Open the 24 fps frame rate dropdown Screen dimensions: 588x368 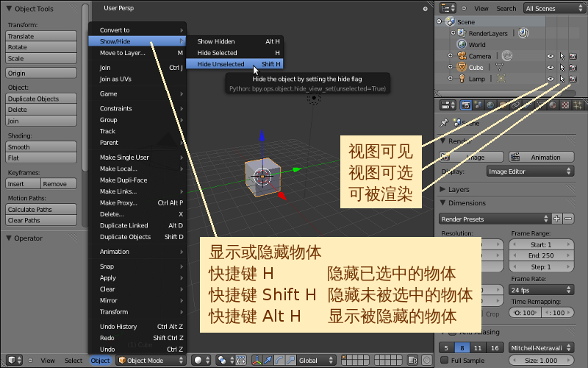click(541, 290)
